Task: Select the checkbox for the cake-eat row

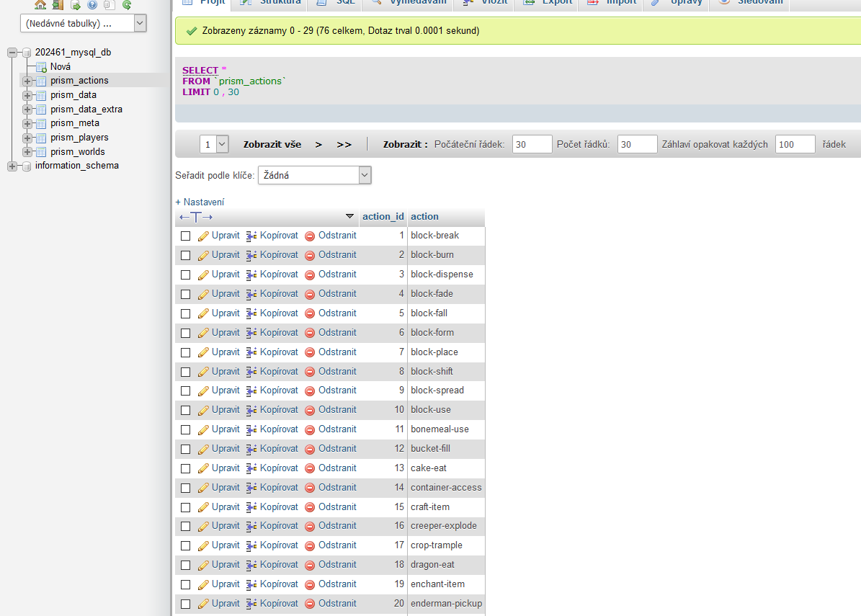Action: [186, 468]
